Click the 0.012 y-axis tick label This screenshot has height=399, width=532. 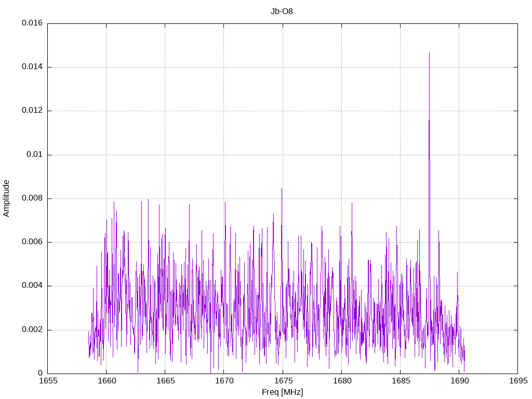click(32, 111)
